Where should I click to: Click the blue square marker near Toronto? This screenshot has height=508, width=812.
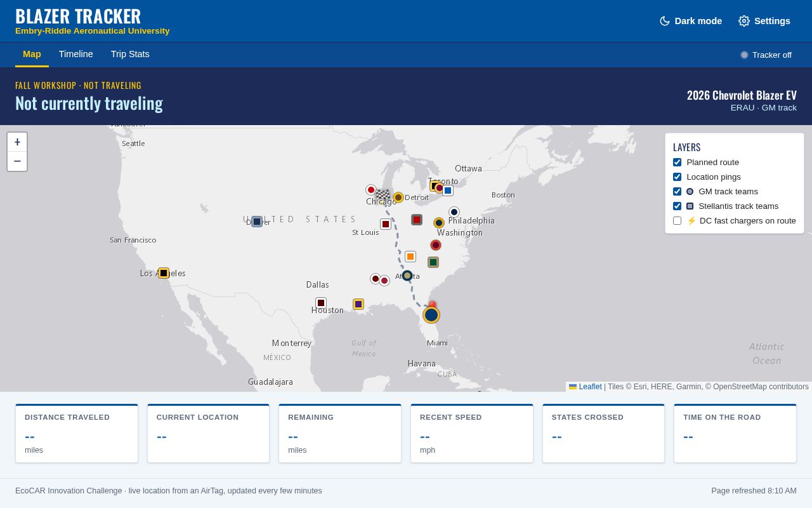click(x=448, y=190)
